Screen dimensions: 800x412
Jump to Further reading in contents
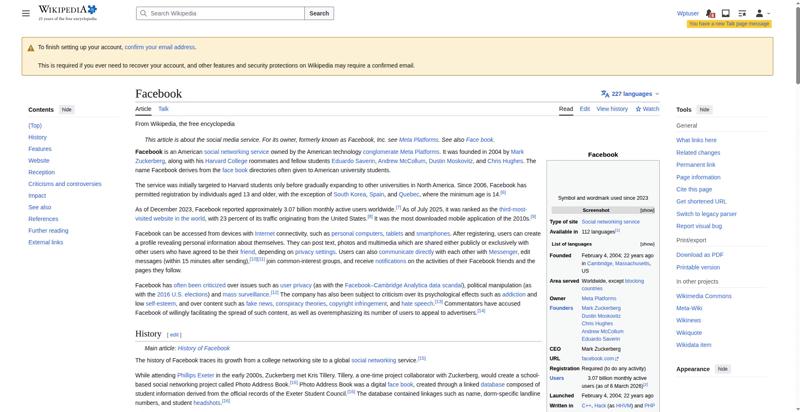point(48,231)
